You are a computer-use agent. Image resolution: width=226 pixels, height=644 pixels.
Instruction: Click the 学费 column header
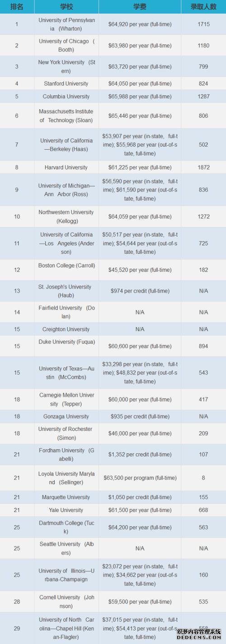point(140,7)
